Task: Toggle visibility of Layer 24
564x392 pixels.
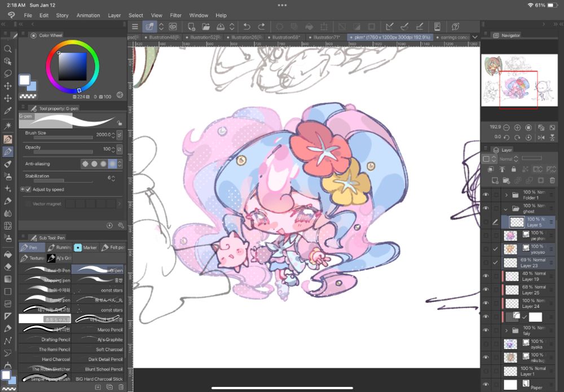Action: (486, 303)
